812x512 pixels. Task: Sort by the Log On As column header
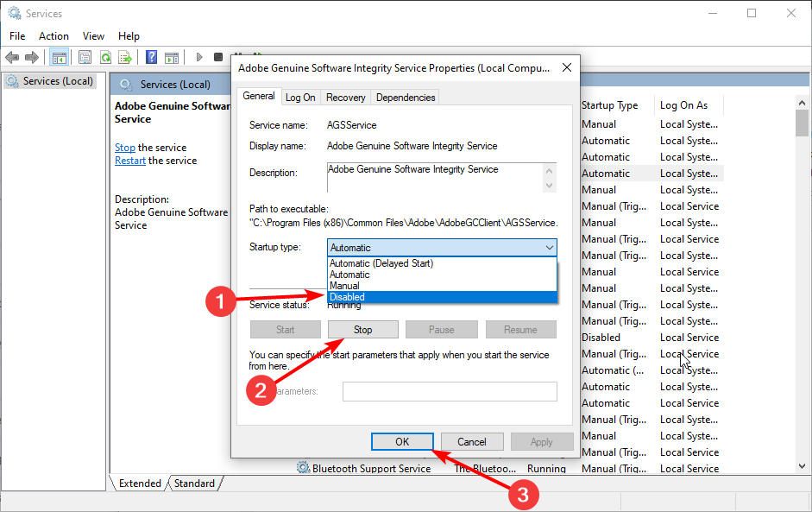[x=689, y=105]
